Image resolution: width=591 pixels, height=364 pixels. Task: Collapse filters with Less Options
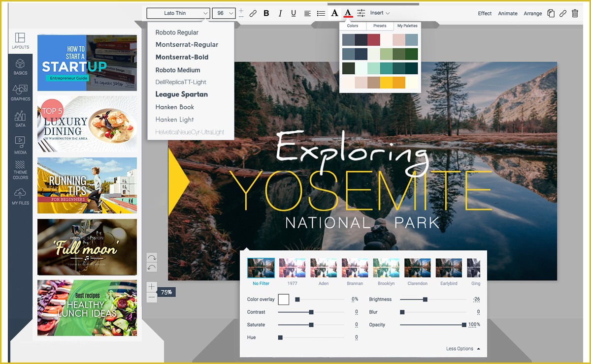(x=463, y=349)
